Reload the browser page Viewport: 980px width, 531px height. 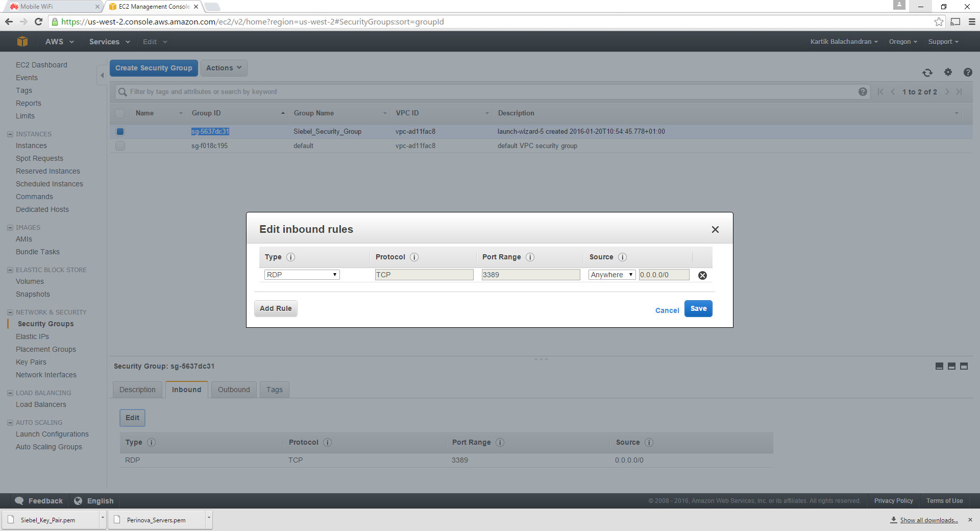point(38,21)
